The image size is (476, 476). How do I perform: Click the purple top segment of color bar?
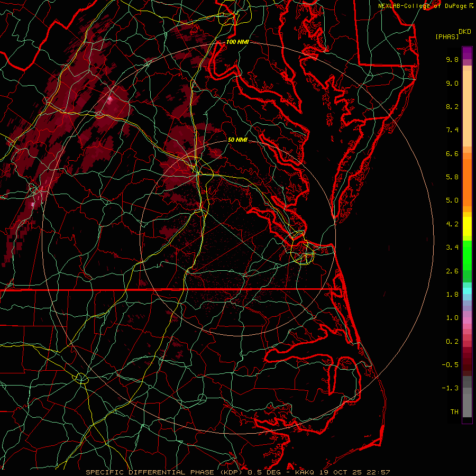pos(467,53)
